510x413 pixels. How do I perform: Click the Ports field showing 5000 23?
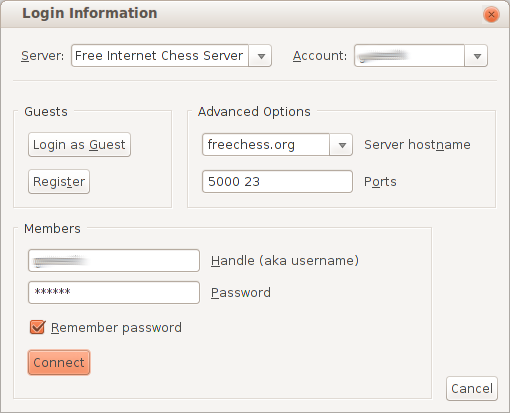pyautogui.click(x=277, y=182)
